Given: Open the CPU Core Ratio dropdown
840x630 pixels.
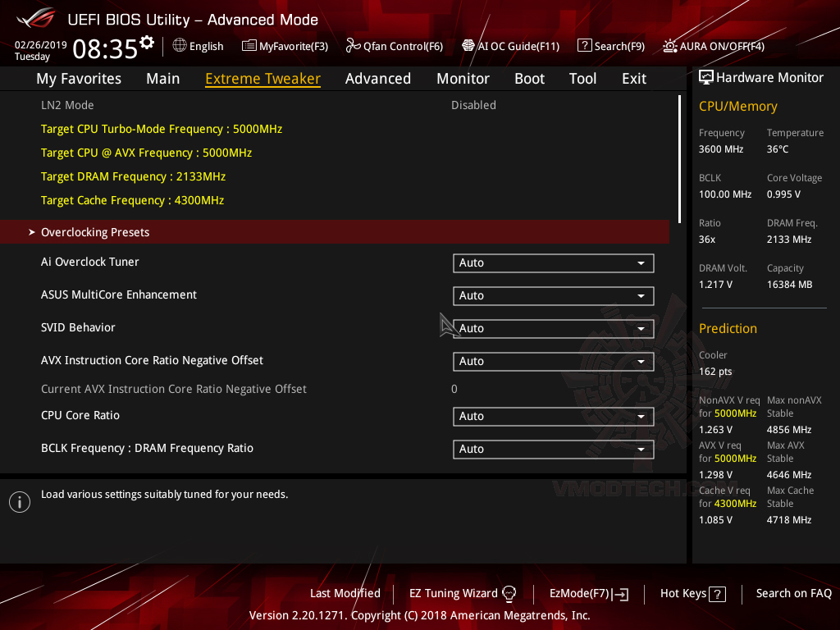Looking at the screenshot, I should tap(554, 416).
